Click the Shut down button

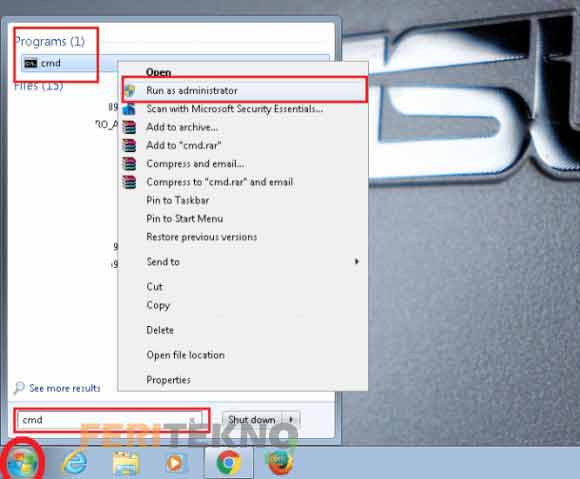(252, 420)
